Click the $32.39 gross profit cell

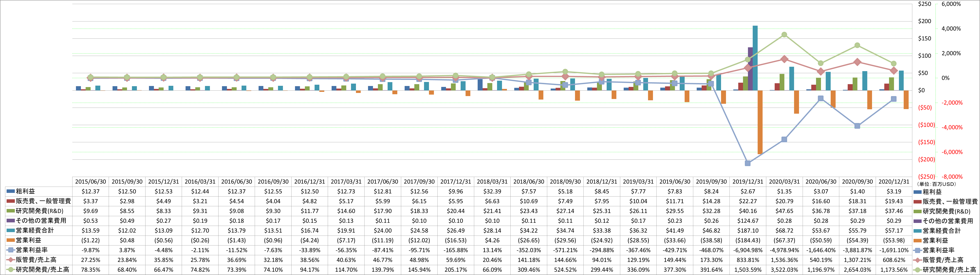click(x=492, y=191)
